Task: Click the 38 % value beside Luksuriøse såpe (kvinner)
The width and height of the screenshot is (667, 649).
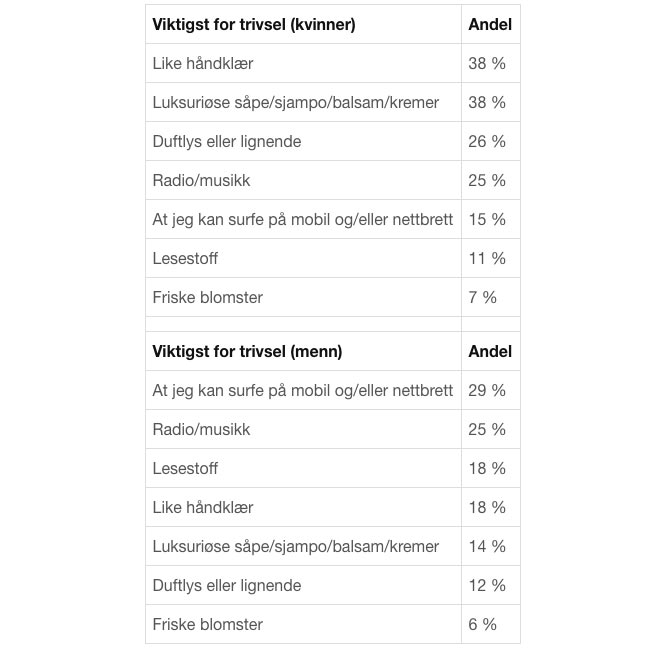Action: [487, 102]
